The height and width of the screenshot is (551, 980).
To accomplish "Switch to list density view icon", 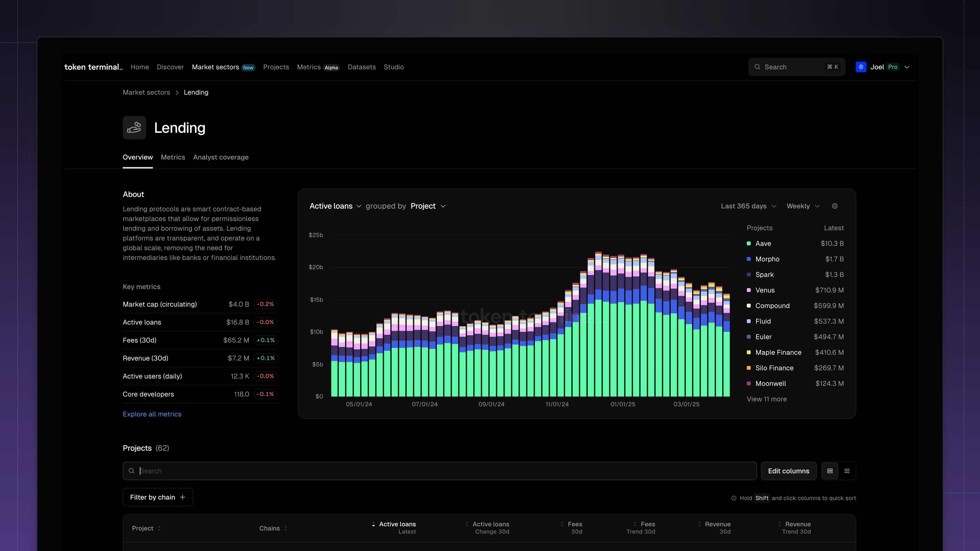I will point(847,471).
